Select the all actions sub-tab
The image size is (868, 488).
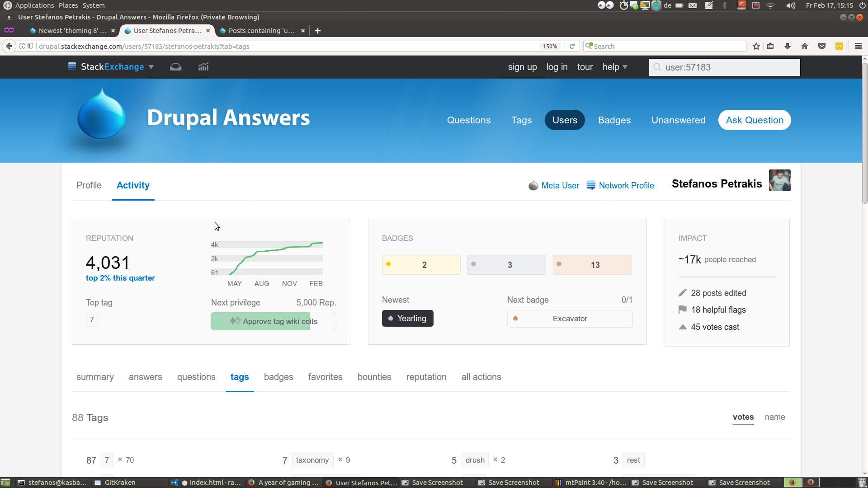[481, 377]
